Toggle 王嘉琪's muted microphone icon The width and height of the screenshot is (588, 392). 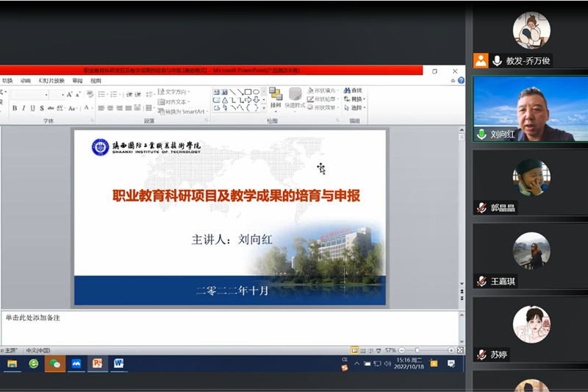click(x=481, y=281)
